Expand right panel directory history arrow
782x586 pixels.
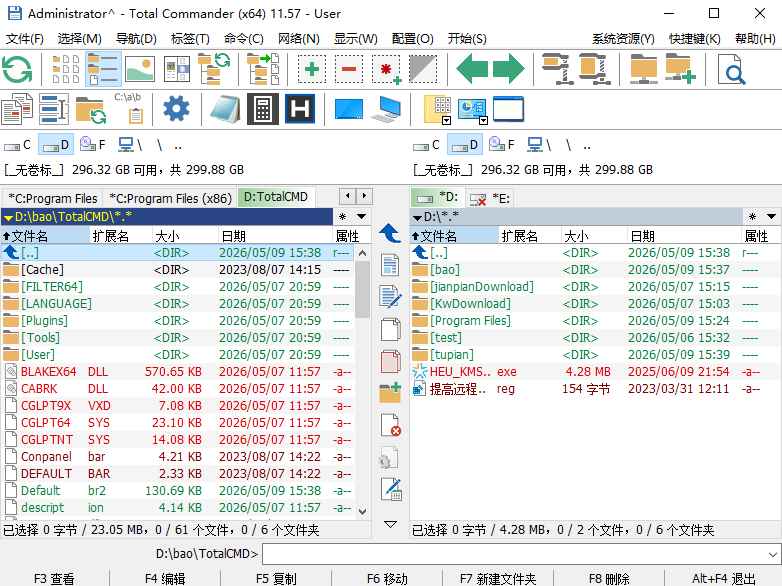[771, 217]
